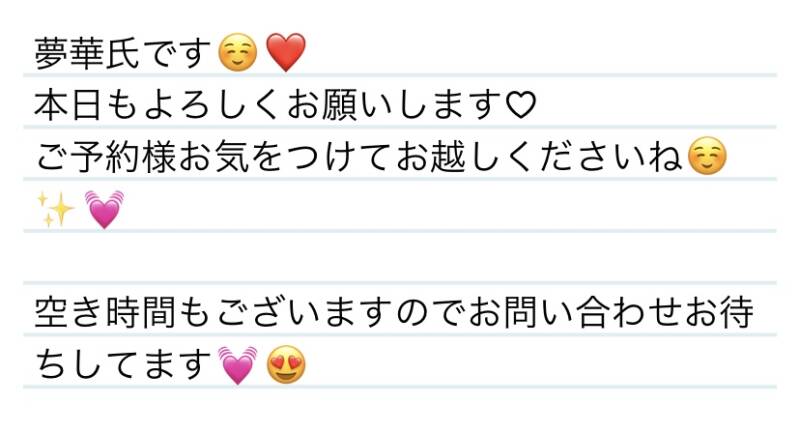Click the pink heart beside the sparkles
The image size is (800, 433).
pyautogui.click(x=104, y=209)
